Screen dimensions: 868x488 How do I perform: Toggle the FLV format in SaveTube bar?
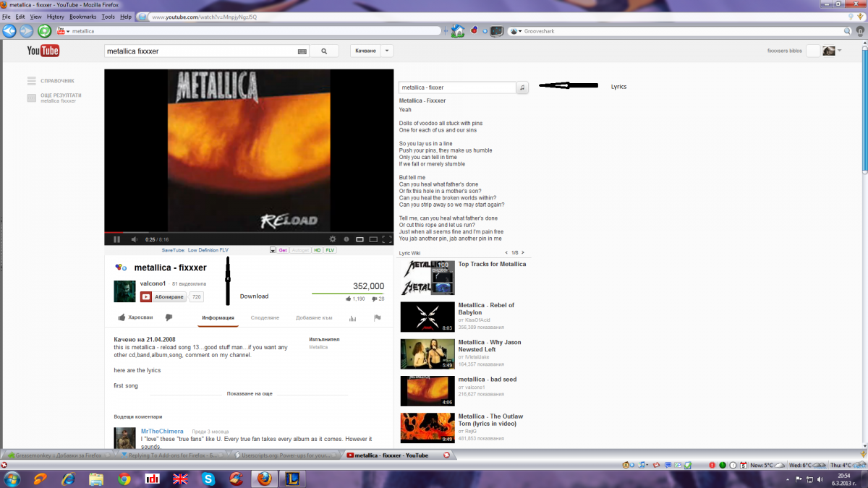click(x=330, y=250)
